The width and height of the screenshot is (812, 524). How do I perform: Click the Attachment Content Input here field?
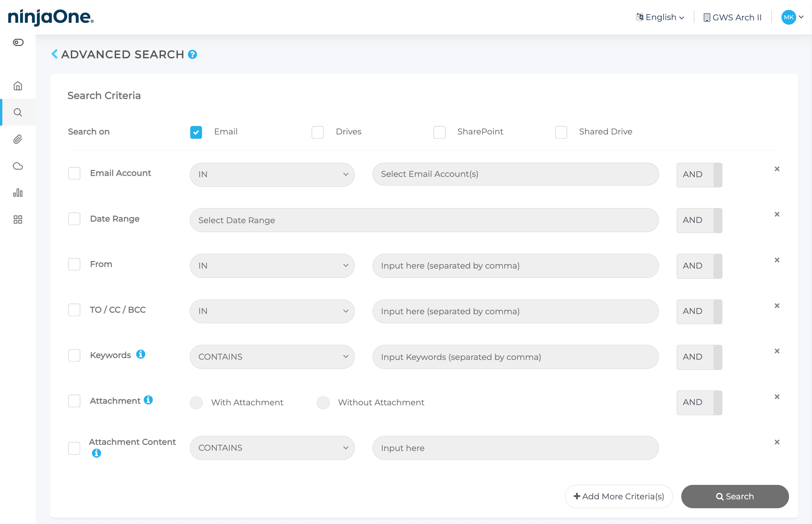point(516,448)
